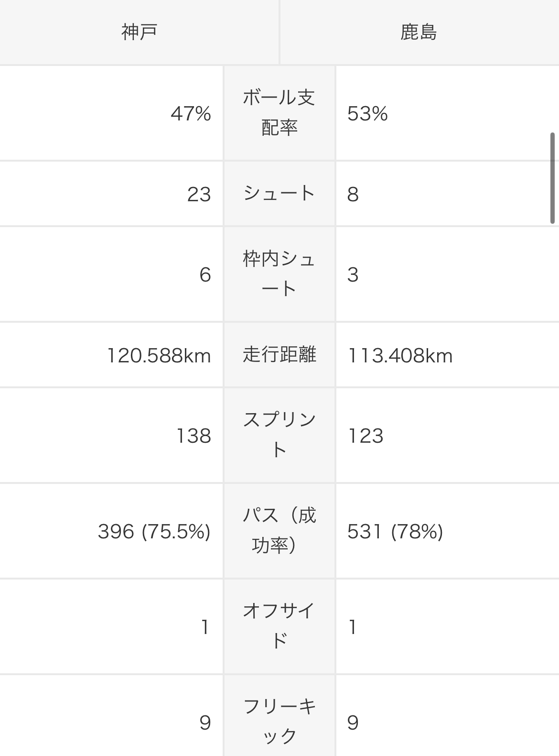Click Kashima's 8 shots value

point(353,195)
